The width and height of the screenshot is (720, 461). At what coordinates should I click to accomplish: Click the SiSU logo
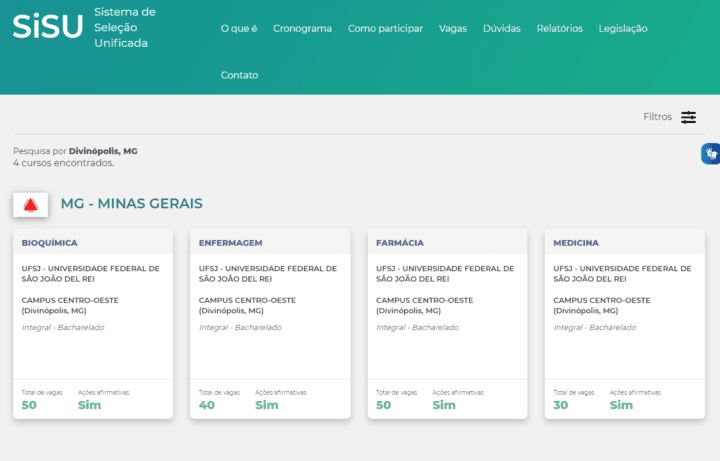click(48, 26)
